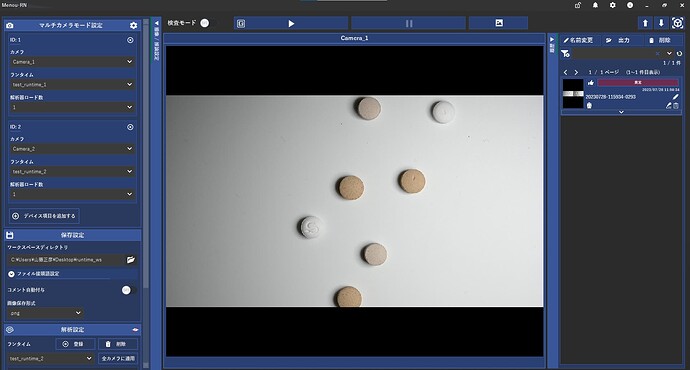Viewport: 690px width, 370px height.
Task: Pause inspection using the pause button
Action: pyautogui.click(x=409, y=23)
